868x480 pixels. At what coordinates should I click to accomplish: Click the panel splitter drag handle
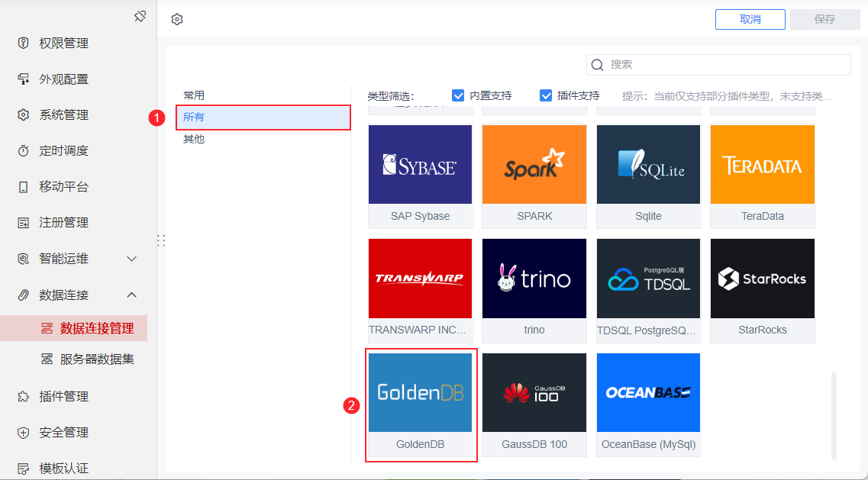click(x=161, y=240)
